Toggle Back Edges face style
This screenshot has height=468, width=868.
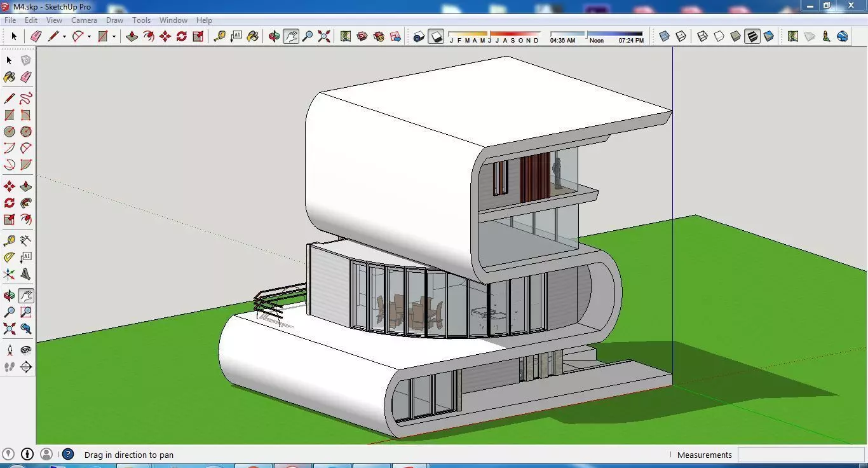point(681,36)
